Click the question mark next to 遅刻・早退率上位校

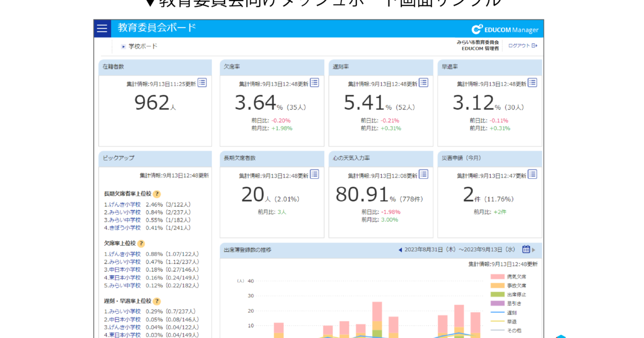click(x=157, y=301)
